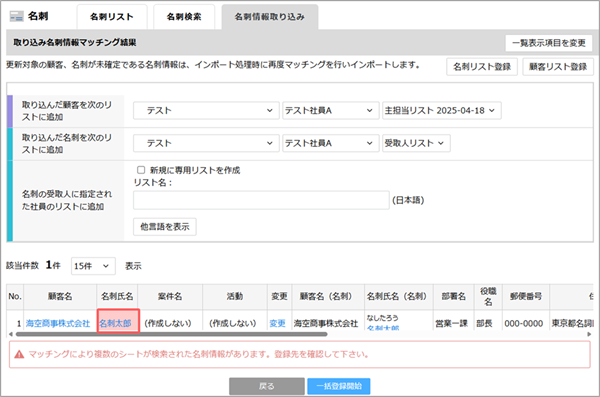Click the 営業一課 cell
Screen dimensions: 600x397
click(x=452, y=323)
